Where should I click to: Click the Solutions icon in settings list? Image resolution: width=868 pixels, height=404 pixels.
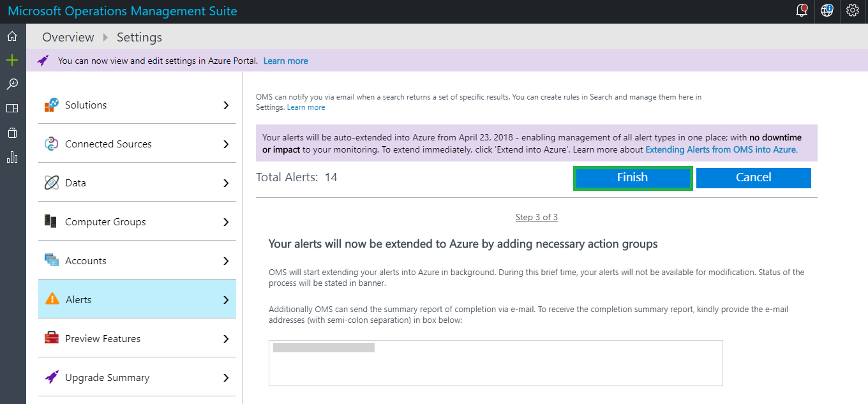(52, 105)
